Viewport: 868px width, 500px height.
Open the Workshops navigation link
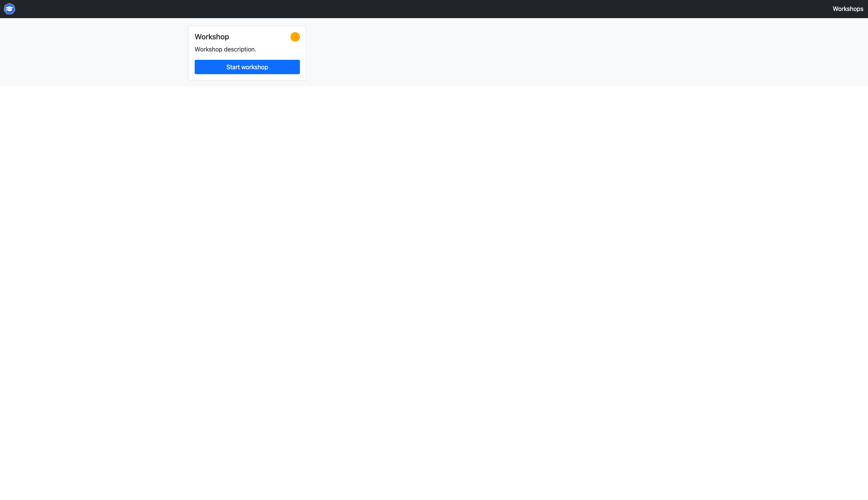click(848, 9)
